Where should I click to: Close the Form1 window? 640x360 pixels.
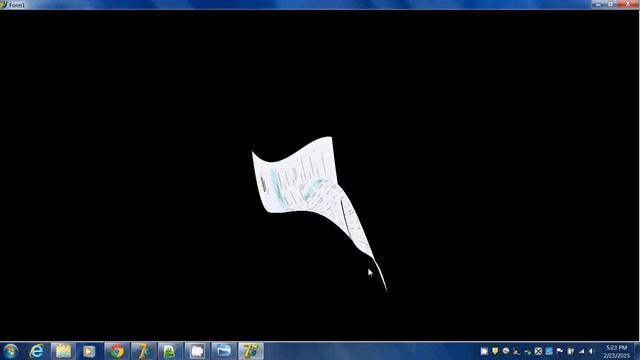point(628,4)
